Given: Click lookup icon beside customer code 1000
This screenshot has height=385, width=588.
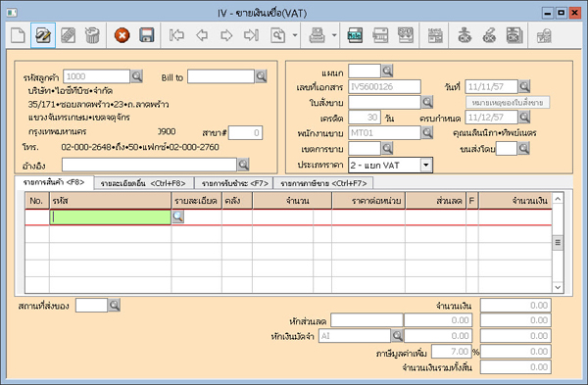Looking at the screenshot, I should coord(136,76).
